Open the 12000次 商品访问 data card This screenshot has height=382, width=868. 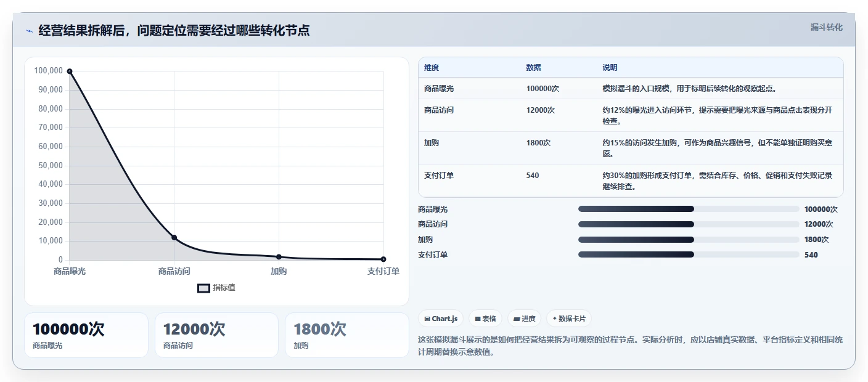coord(217,335)
